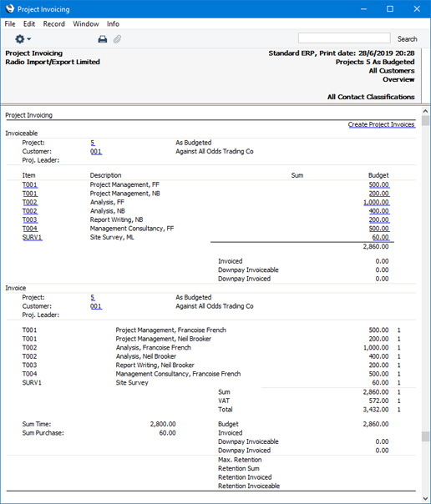Print the report with the printer icon
This screenshot has width=431, height=504.
pos(102,39)
